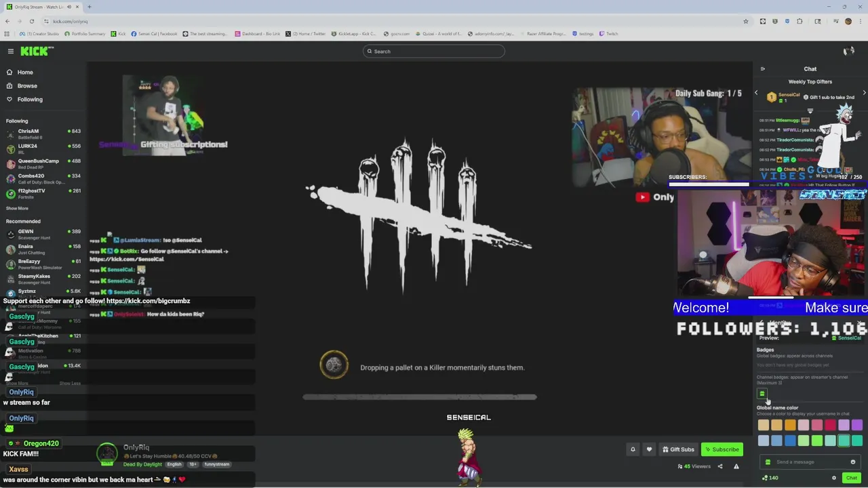Open Dashboard - Bio Link bookmark
The width and height of the screenshot is (868, 488).
click(258, 33)
